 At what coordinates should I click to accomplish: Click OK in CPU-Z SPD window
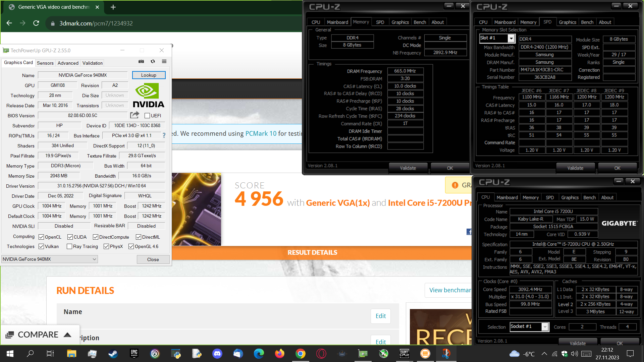click(617, 168)
